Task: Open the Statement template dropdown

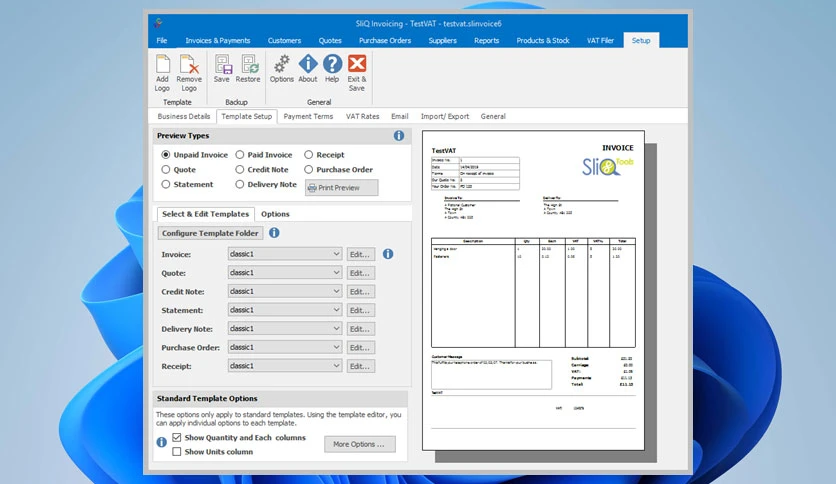Action: click(x=285, y=310)
